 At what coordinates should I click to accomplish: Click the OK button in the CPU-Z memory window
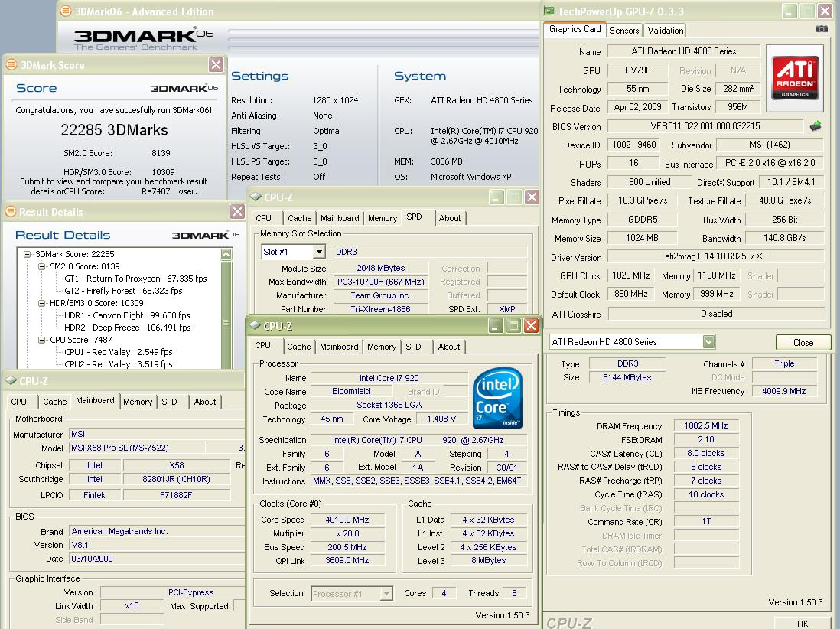click(803, 623)
